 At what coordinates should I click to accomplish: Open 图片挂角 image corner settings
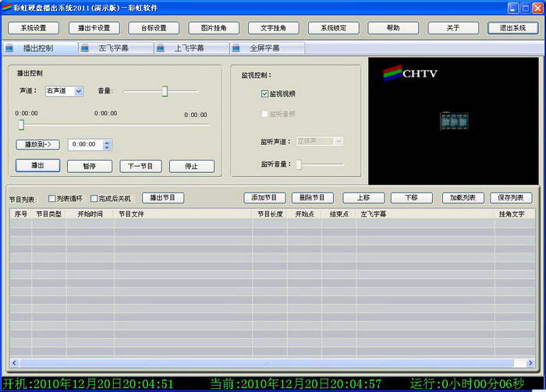point(214,28)
